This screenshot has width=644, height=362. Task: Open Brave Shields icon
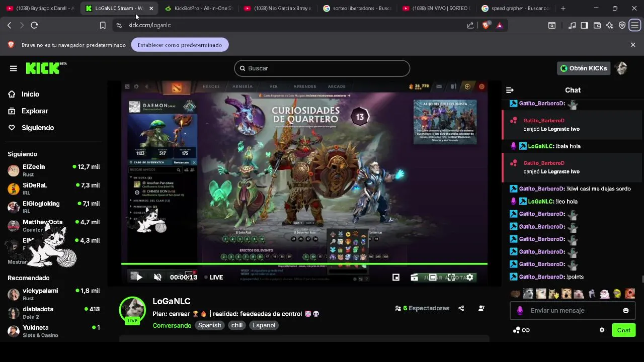[486, 25]
